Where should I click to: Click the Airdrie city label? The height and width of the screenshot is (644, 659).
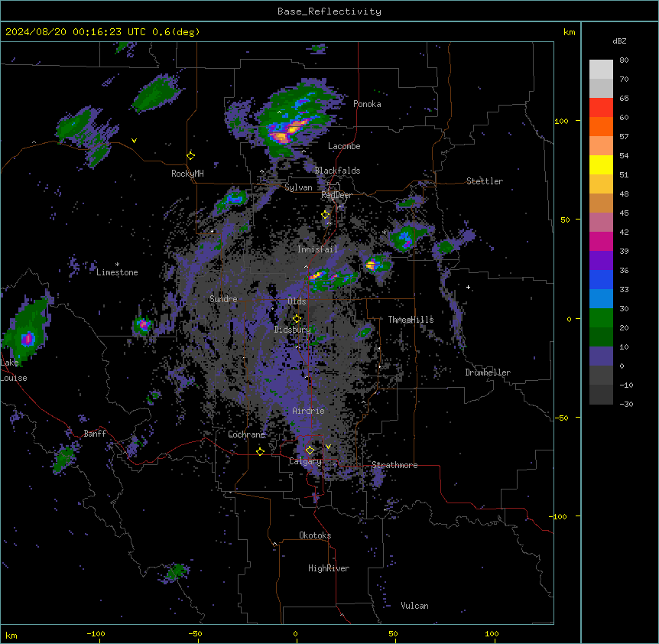pyautogui.click(x=308, y=411)
